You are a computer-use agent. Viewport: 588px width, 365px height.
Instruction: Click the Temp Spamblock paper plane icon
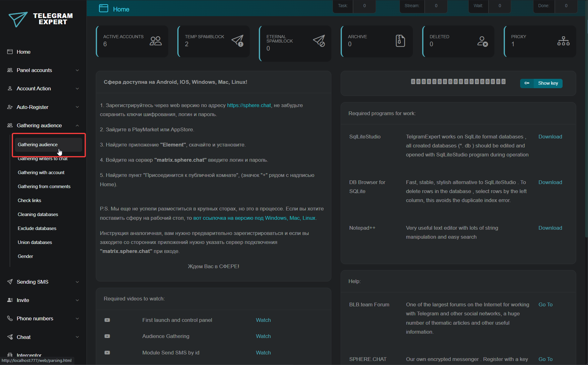[237, 41]
